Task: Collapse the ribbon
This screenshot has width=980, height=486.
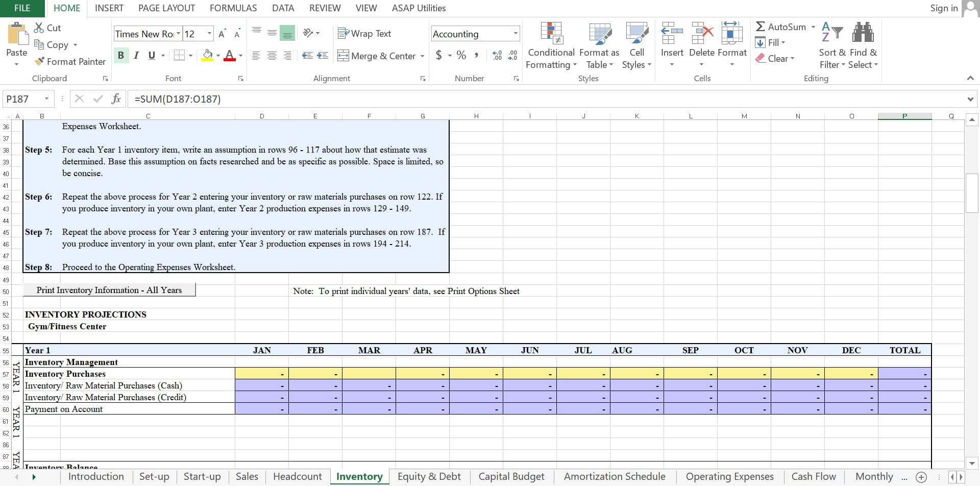Action: tap(970, 78)
